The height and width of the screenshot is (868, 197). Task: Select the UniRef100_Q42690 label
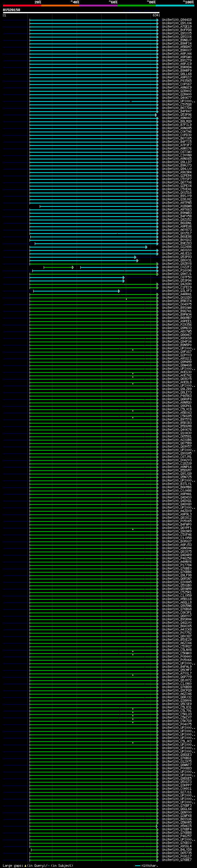click(177, 284)
